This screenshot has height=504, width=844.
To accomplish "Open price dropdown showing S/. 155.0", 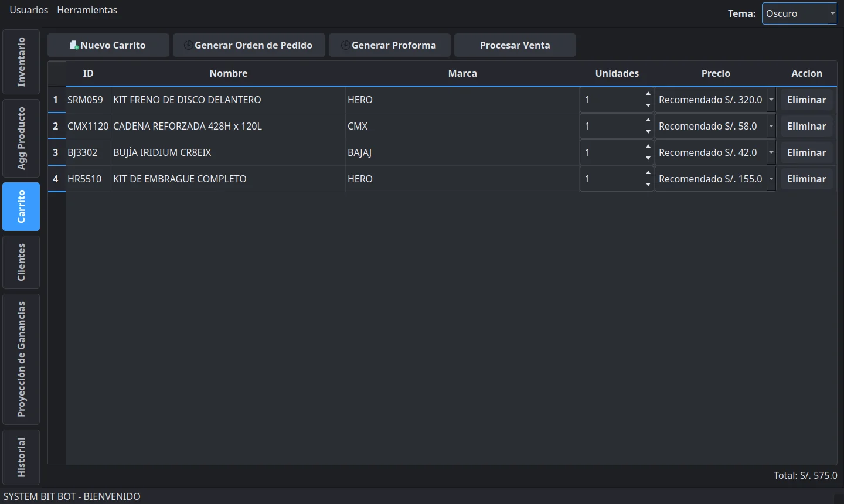I will pos(771,179).
